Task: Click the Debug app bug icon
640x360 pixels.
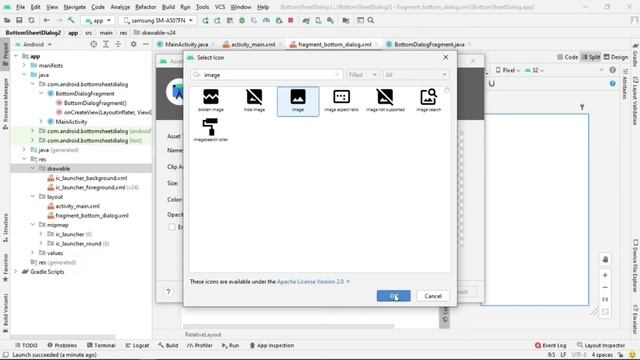Action: [x=242, y=20]
